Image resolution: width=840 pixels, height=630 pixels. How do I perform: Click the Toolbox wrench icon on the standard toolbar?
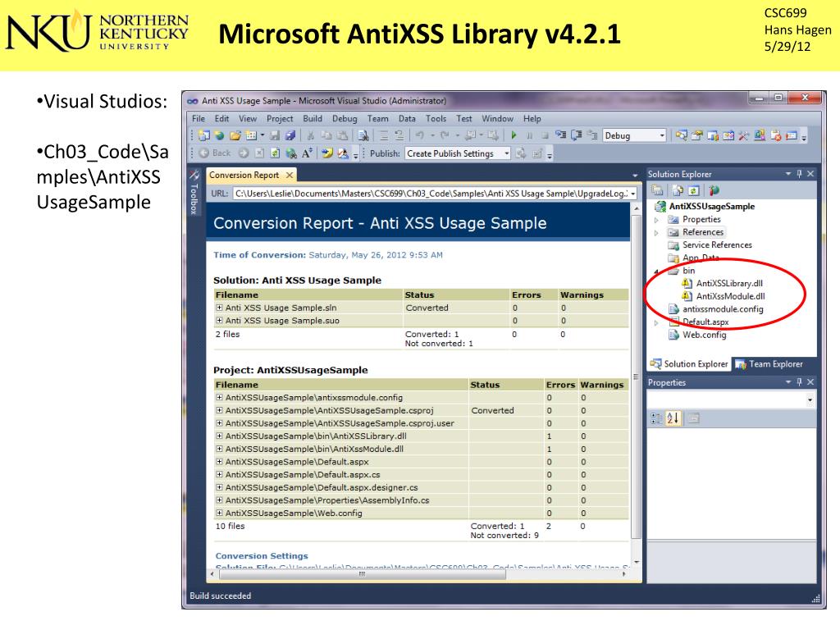point(743,135)
